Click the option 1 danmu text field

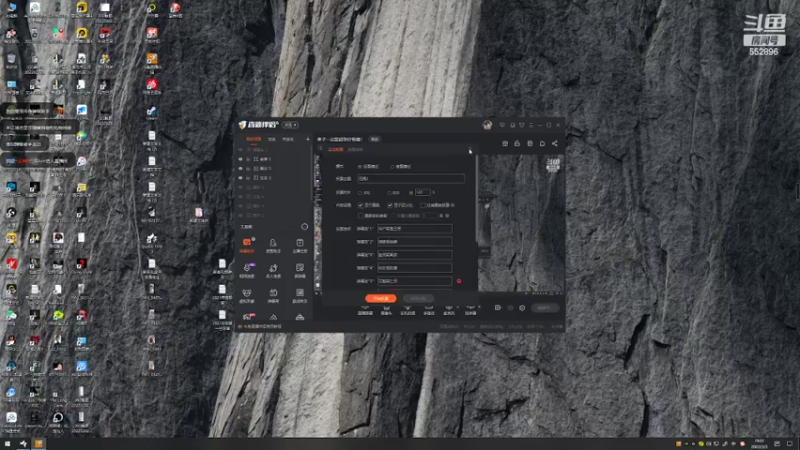414,229
